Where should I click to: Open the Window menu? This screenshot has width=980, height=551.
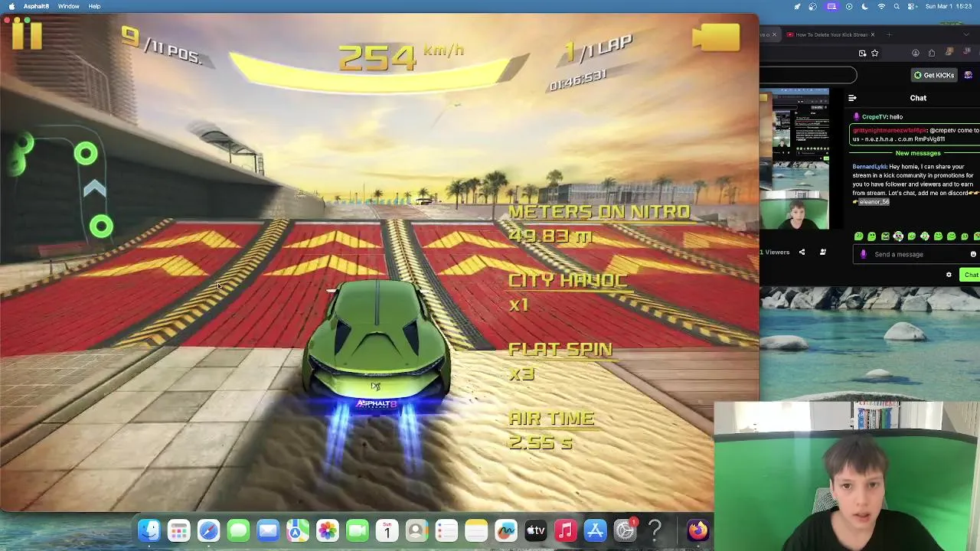click(x=68, y=6)
